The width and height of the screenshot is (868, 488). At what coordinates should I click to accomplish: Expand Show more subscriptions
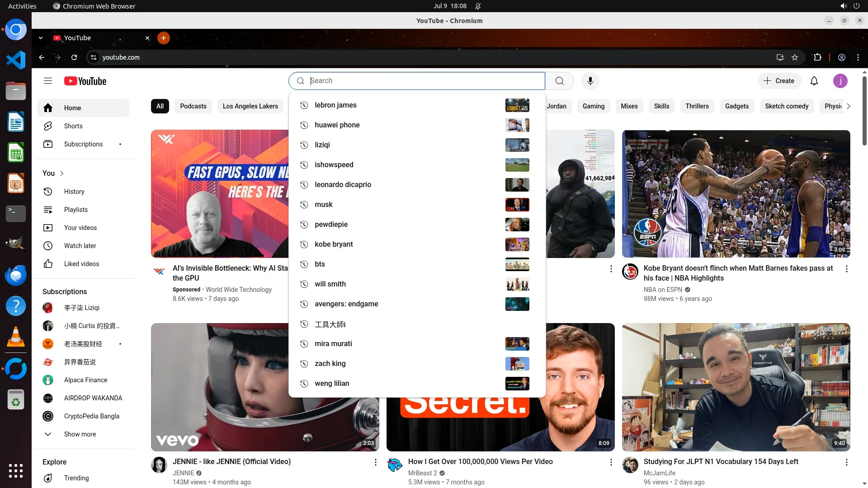[x=80, y=434]
